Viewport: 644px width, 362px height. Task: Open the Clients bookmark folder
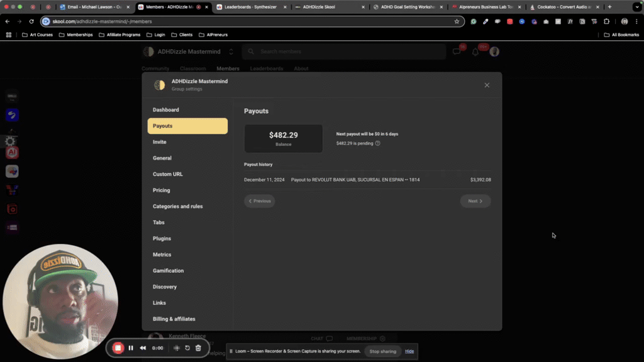pos(182,35)
